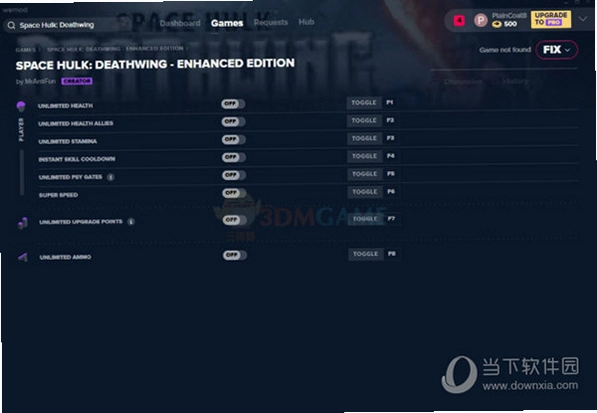
Task: Click the user profile avatar
Action: (480, 20)
